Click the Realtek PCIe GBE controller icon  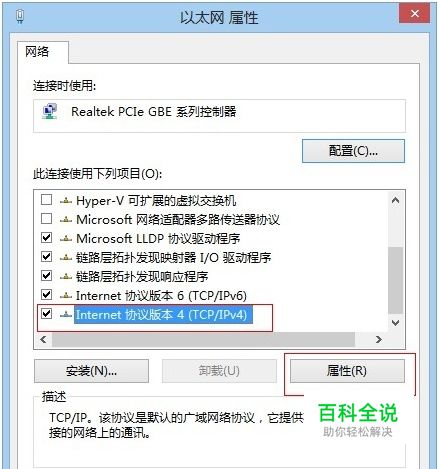click(x=50, y=111)
